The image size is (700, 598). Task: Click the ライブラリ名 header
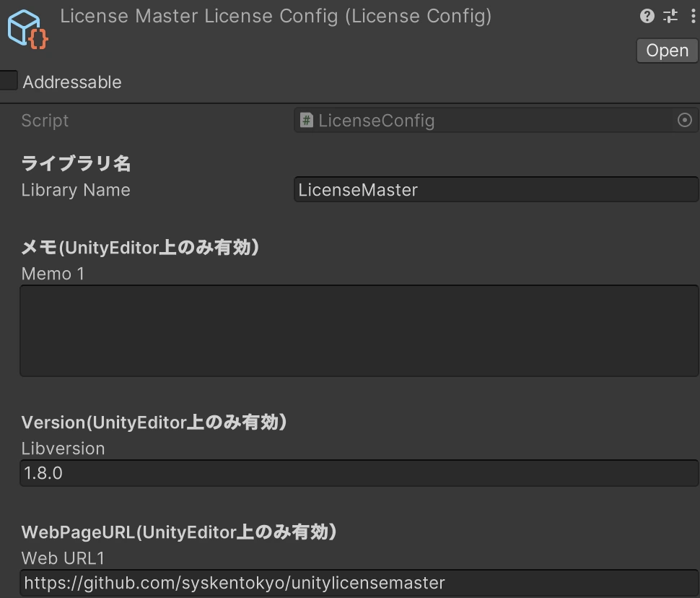click(x=76, y=163)
